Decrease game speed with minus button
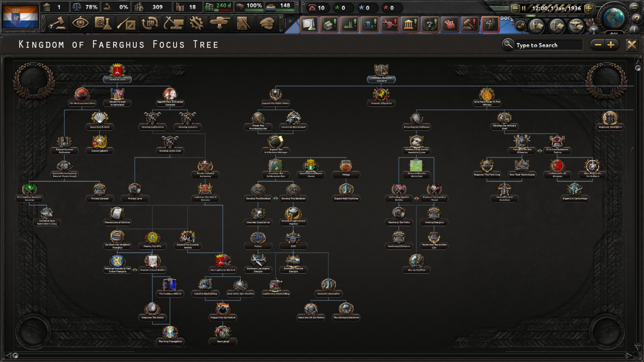 (515, 8)
